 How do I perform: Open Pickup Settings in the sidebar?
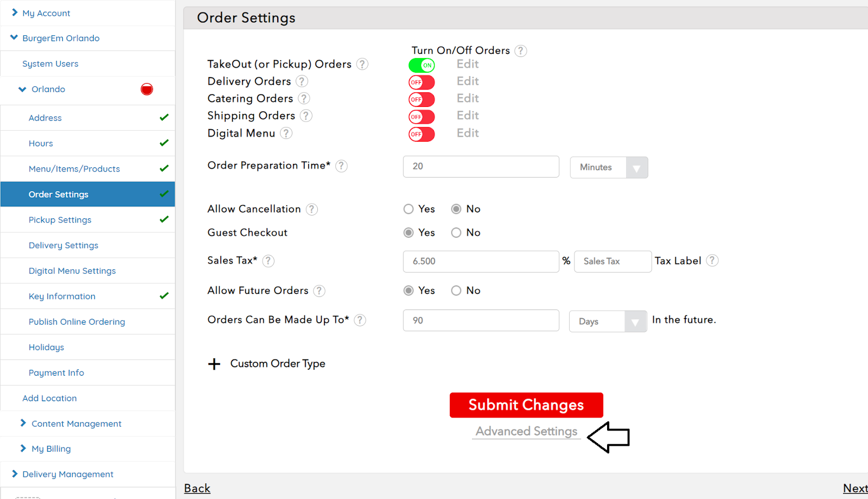tap(60, 220)
